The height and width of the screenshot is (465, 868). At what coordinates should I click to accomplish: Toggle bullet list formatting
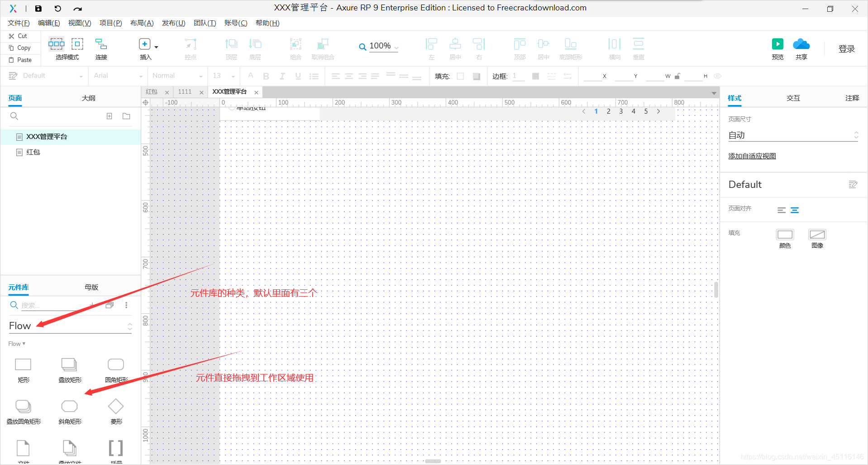click(x=314, y=76)
